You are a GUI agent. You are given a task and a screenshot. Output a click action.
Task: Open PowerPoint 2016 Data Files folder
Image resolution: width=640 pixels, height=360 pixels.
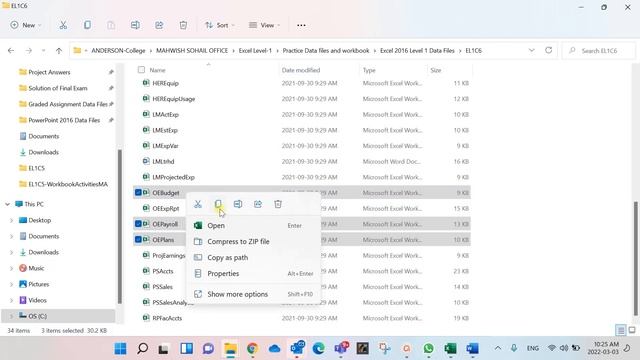pos(64,120)
